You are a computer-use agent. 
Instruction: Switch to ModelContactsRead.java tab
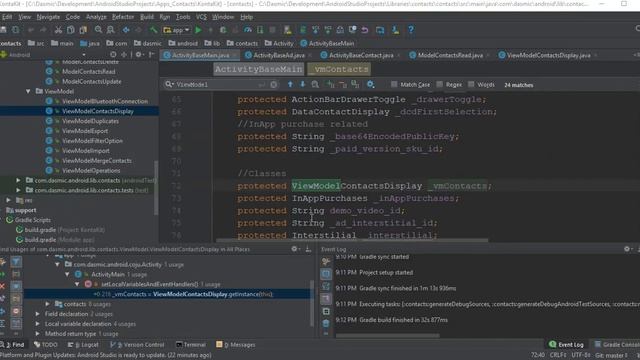click(450, 55)
